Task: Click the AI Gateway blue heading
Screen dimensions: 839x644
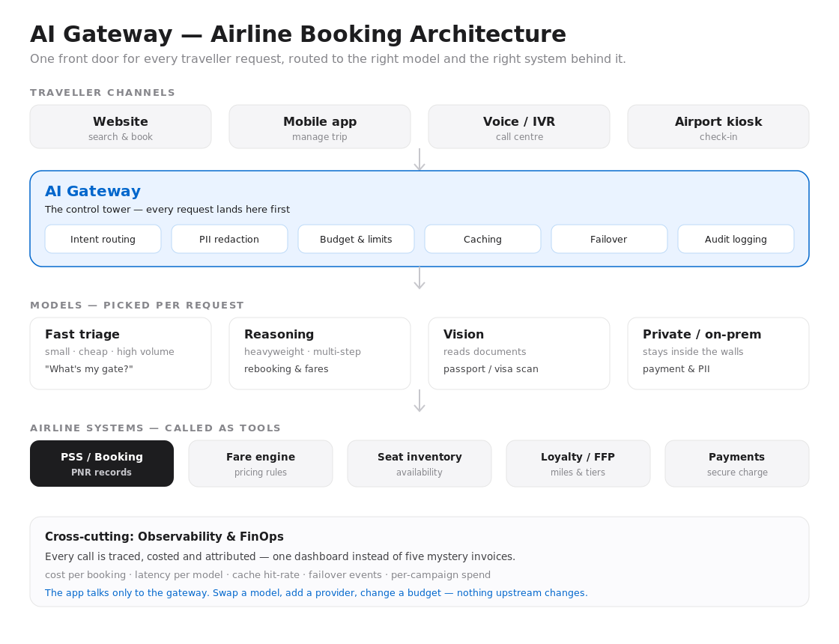Action: coord(93,191)
